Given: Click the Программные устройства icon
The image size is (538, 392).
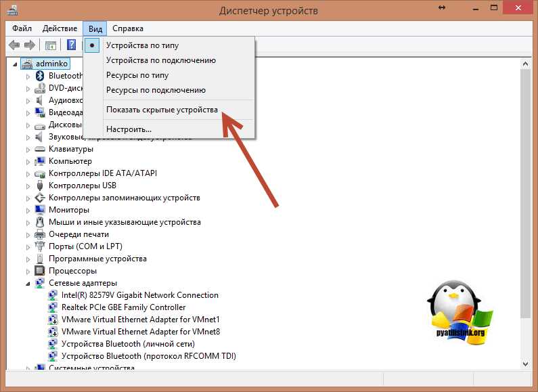Looking at the screenshot, I should (40, 259).
